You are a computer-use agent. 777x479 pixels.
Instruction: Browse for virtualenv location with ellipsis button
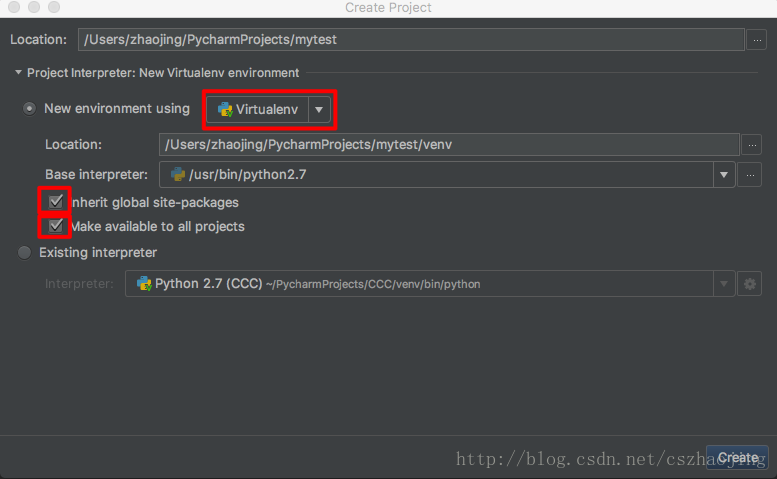752,145
